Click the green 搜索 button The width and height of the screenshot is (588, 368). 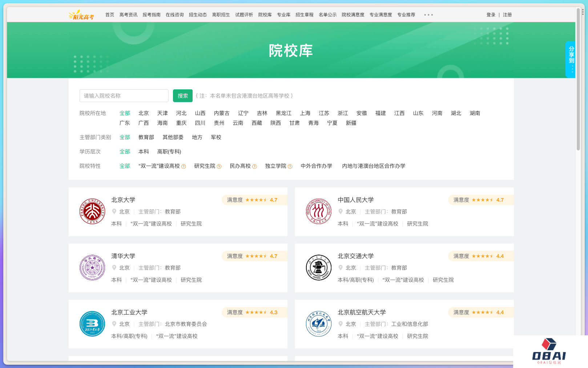point(183,96)
